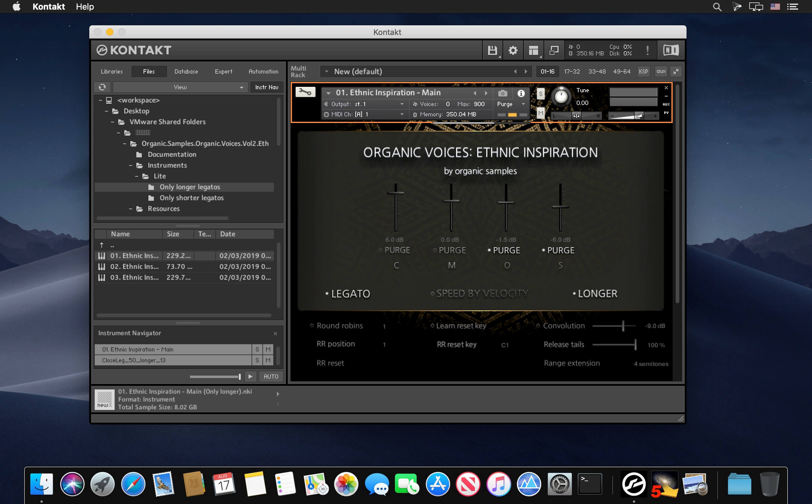Show rack page 17-32

(x=572, y=71)
